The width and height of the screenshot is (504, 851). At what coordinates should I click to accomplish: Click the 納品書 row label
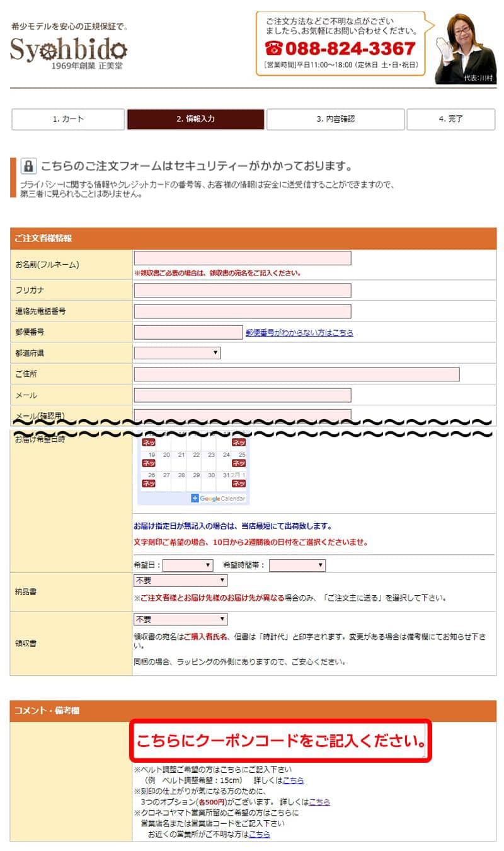coord(26,593)
